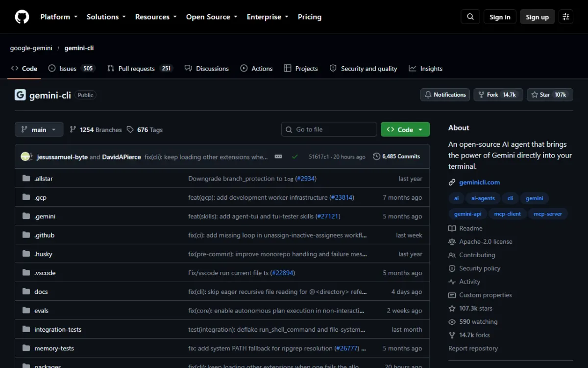Click the gemini-cli repository avatar icon

point(20,95)
